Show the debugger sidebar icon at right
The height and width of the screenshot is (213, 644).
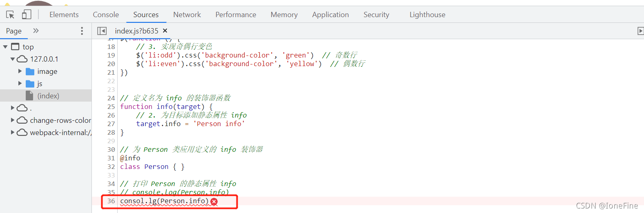(x=640, y=31)
